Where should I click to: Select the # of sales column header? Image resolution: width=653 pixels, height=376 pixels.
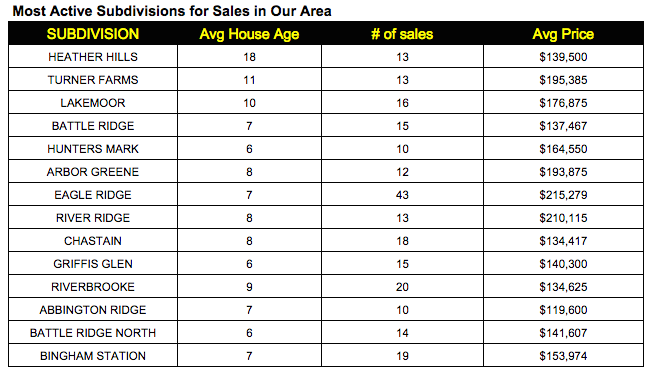tap(402, 34)
